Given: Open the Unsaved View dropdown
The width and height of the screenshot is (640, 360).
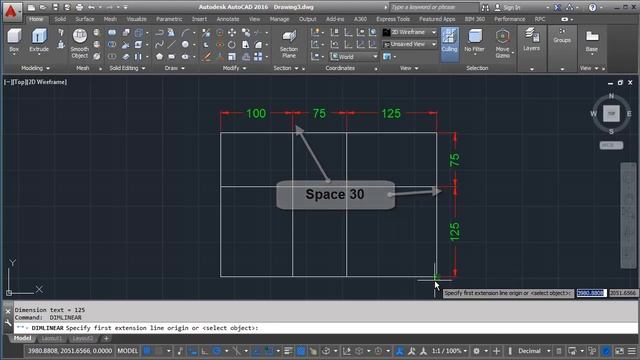Looking at the screenshot, I should [x=410, y=44].
